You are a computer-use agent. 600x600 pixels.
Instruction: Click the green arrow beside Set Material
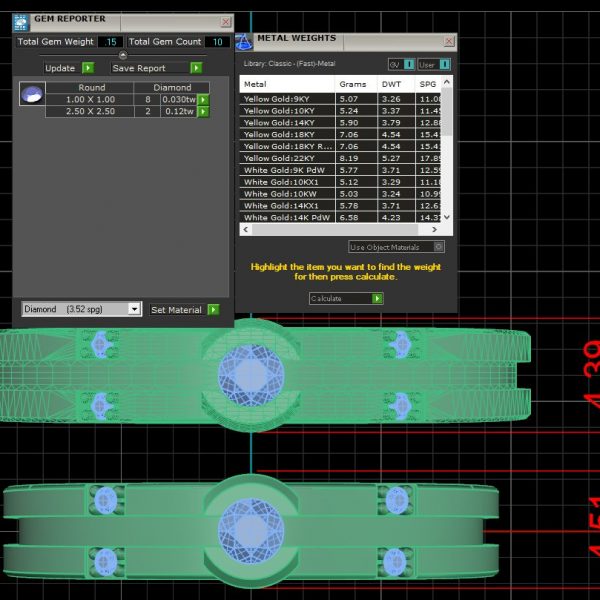pos(213,310)
